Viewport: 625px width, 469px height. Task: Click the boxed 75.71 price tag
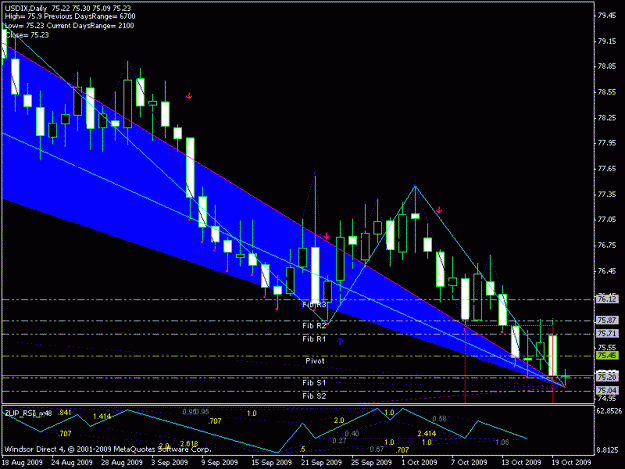607,333
